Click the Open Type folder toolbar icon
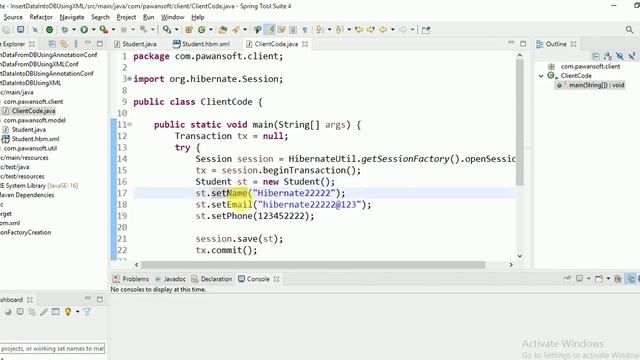640x360 pixels. point(222,29)
